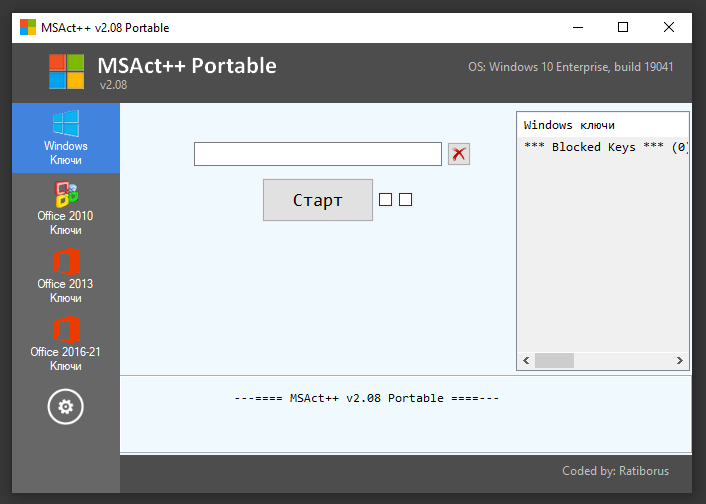Click the right arrow of the list scrollbar
Viewport: 706px width, 504px height.
680,360
